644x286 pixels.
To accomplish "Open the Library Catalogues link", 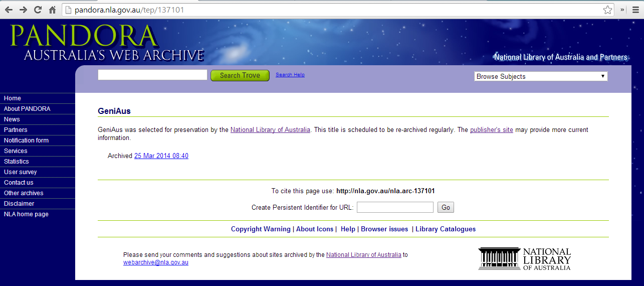I will coord(446,229).
